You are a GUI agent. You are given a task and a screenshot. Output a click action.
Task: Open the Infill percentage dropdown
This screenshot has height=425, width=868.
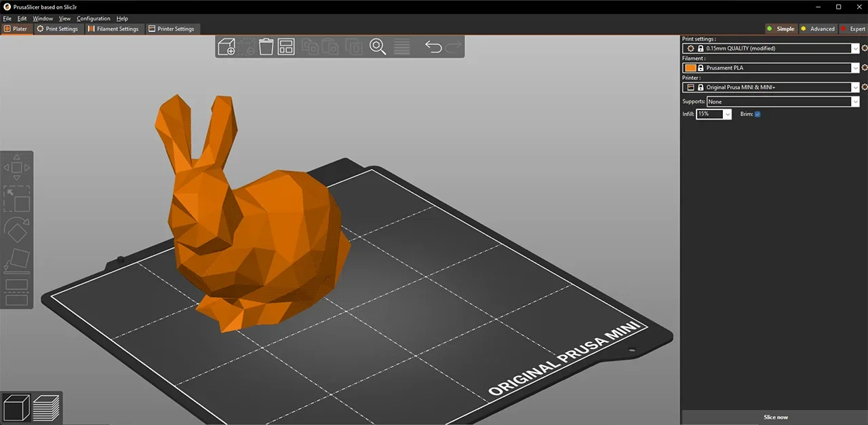pos(726,114)
